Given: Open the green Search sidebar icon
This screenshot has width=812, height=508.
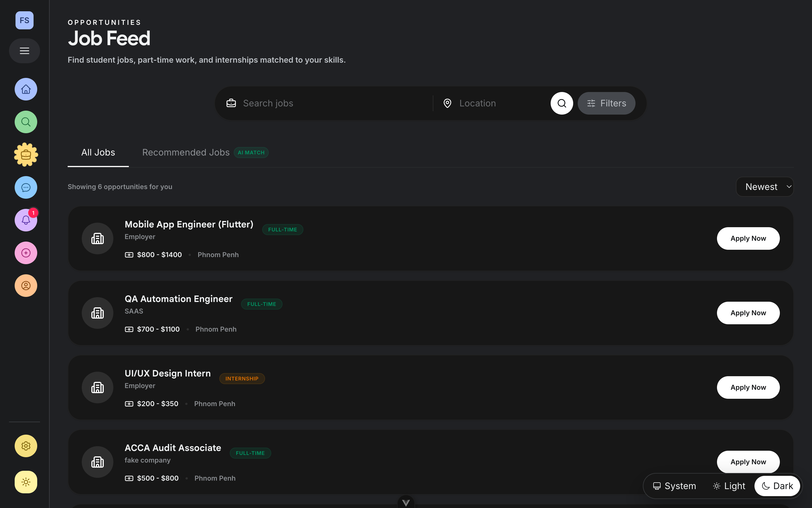Looking at the screenshot, I should [x=26, y=122].
